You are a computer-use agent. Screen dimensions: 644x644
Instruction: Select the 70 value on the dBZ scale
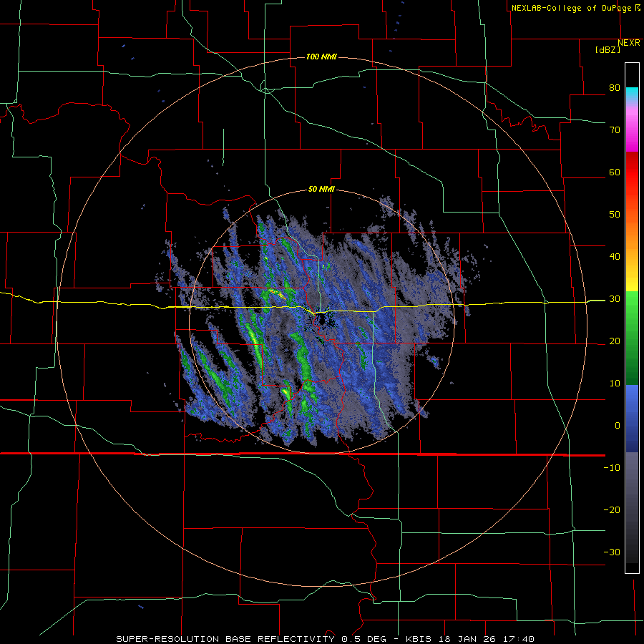pos(615,130)
